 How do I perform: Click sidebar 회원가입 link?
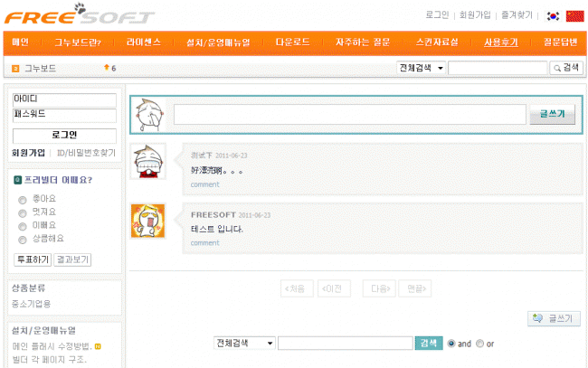point(29,153)
